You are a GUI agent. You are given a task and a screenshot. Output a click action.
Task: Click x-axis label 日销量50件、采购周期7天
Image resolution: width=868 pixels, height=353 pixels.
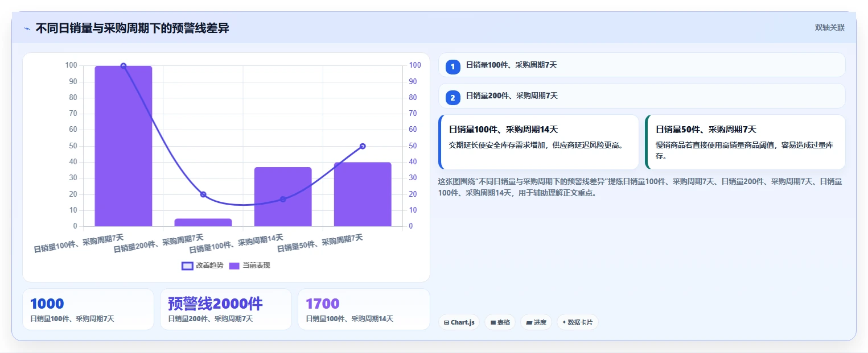[x=320, y=243]
